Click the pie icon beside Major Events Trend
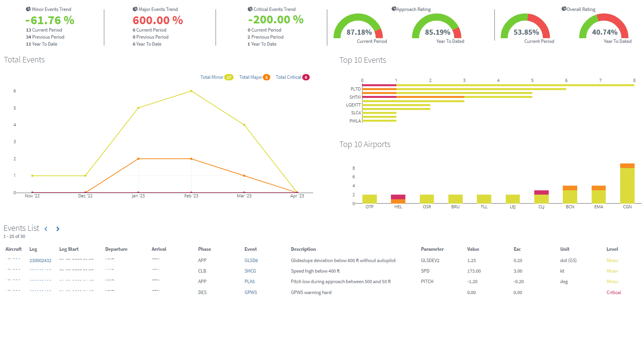Screen dimensions: 644x351 click(135, 9)
